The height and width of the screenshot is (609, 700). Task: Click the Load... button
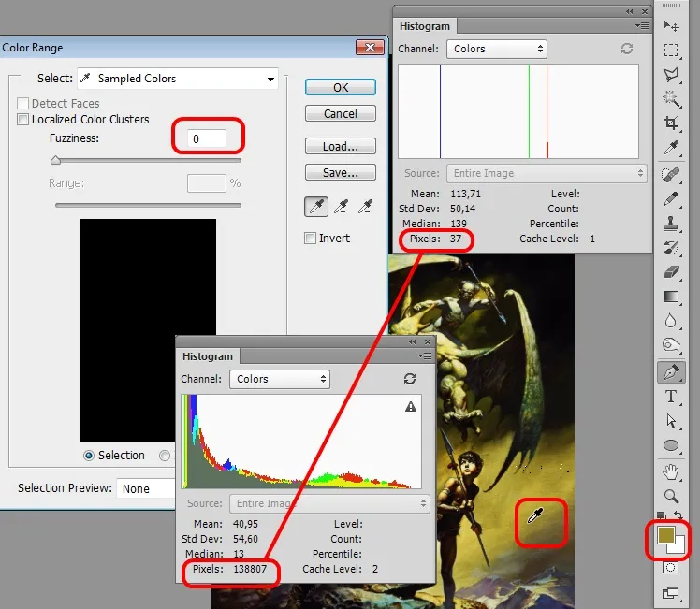pos(341,146)
